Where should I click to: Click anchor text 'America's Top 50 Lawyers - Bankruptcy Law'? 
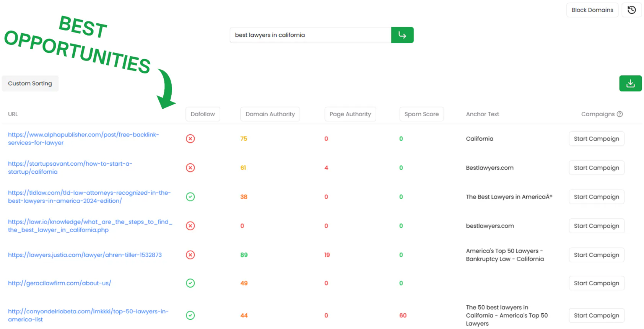[505, 255]
